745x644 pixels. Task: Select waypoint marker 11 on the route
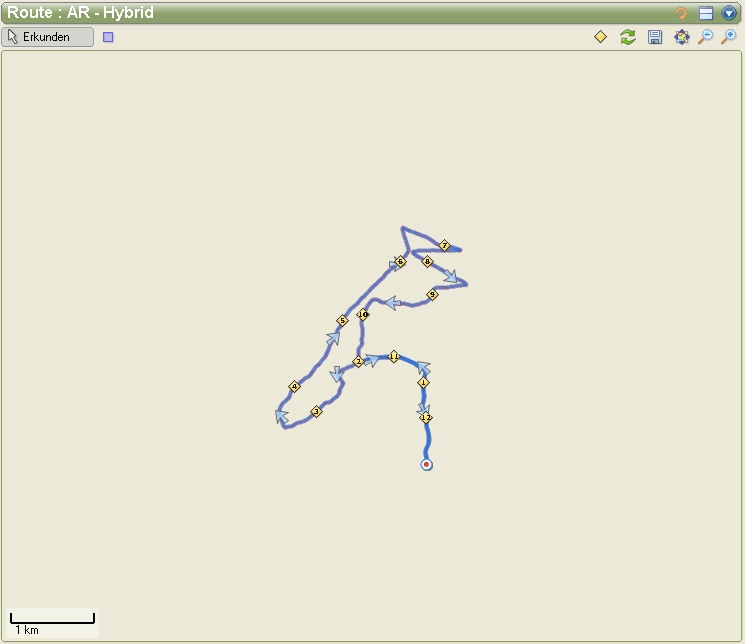394,357
